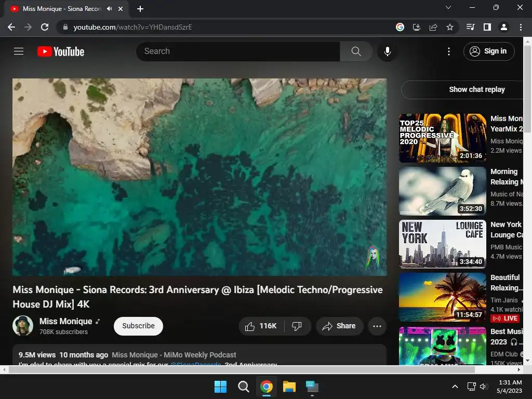This screenshot has width=532, height=399.
Task: Click Chrome icon in the taskbar
Action: tap(267, 387)
